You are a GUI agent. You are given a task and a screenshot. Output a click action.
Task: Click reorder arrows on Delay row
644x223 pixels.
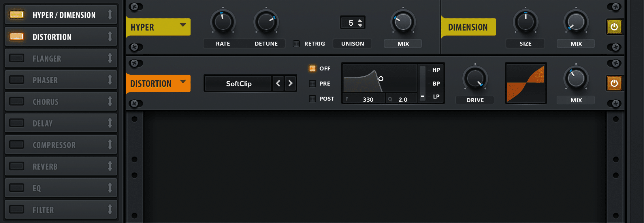110,123
